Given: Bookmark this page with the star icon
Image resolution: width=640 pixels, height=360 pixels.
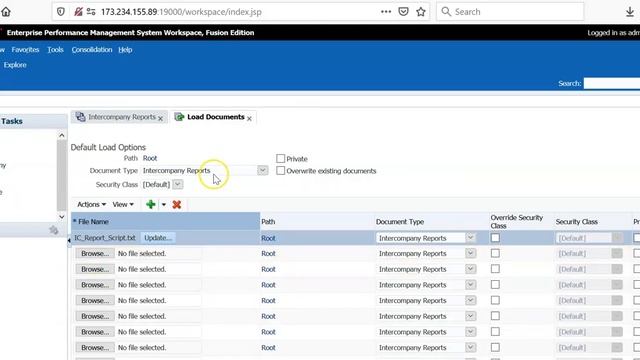Looking at the screenshot, I should coord(421,12).
